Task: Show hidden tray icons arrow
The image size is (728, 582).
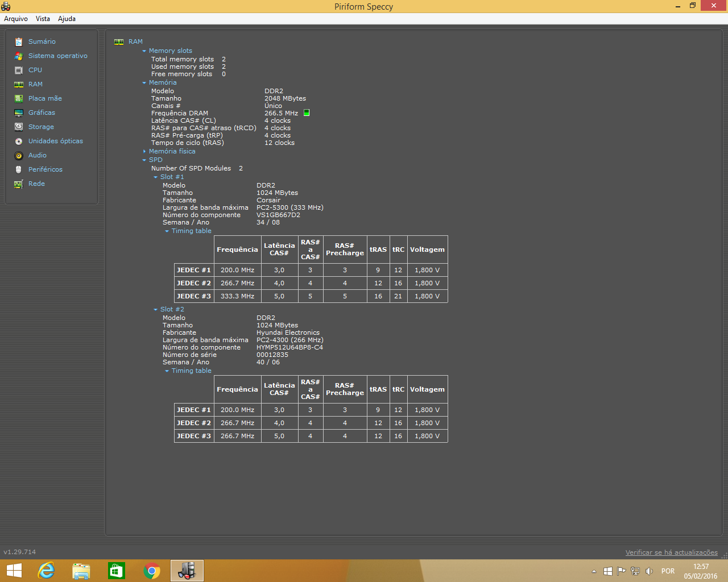Action: pyautogui.click(x=594, y=571)
